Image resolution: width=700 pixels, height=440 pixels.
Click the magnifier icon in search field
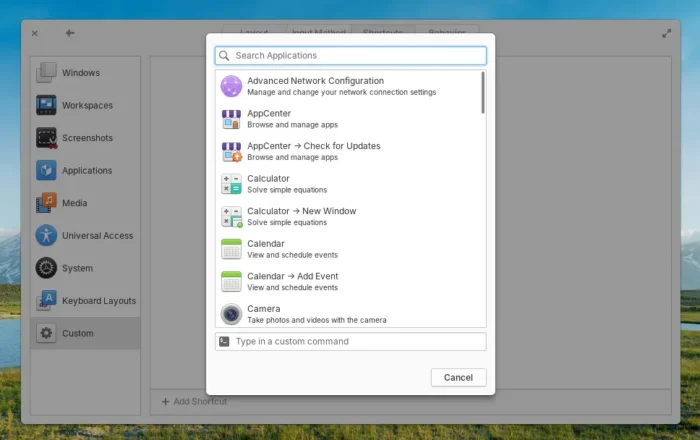coord(224,55)
